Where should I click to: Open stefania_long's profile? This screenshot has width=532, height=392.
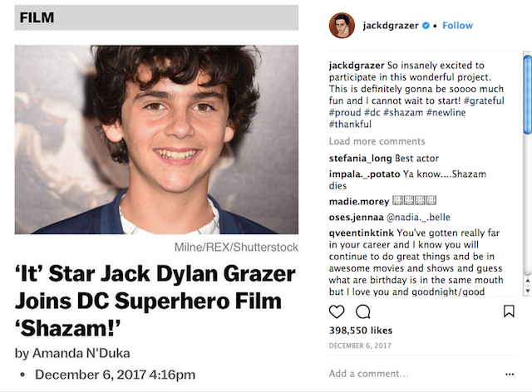pos(361,159)
